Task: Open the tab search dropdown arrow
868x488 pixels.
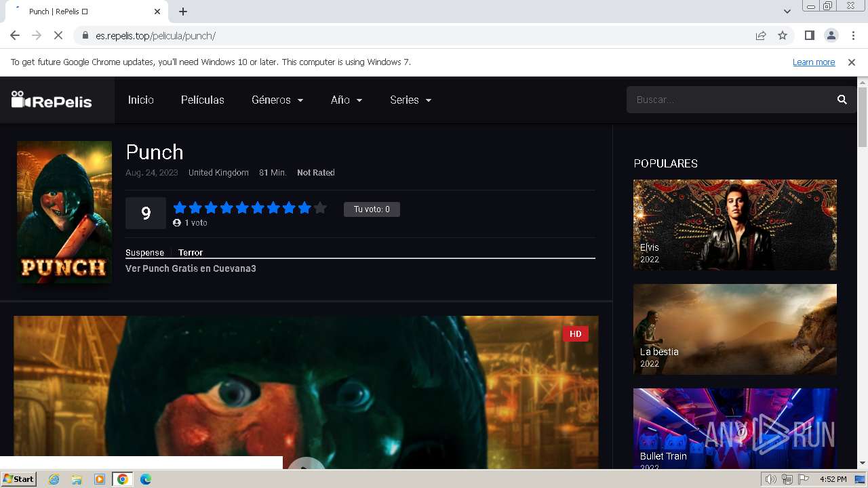Action: pos(787,12)
